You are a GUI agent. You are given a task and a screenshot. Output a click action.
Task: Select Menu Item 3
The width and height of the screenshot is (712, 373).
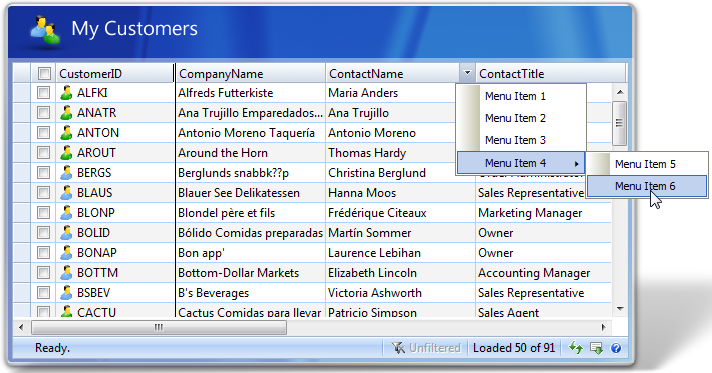click(x=521, y=140)
